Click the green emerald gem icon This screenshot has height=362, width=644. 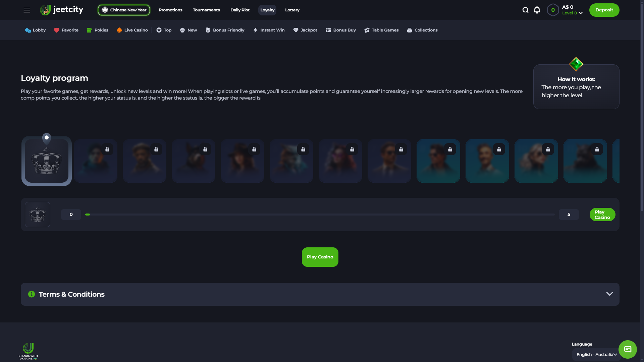[576, 64]
